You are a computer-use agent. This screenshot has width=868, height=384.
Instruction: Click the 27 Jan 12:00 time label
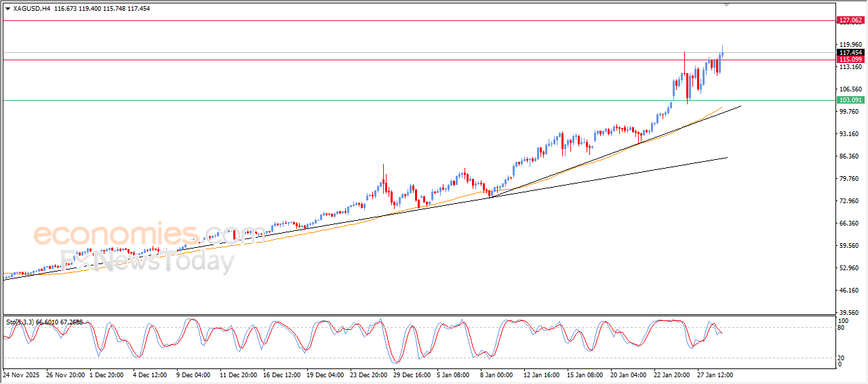tap(715, 374)
